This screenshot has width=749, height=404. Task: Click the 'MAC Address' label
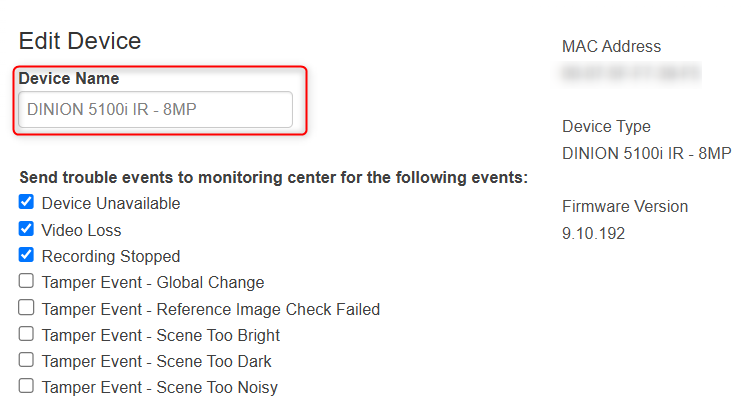[611, 47]
